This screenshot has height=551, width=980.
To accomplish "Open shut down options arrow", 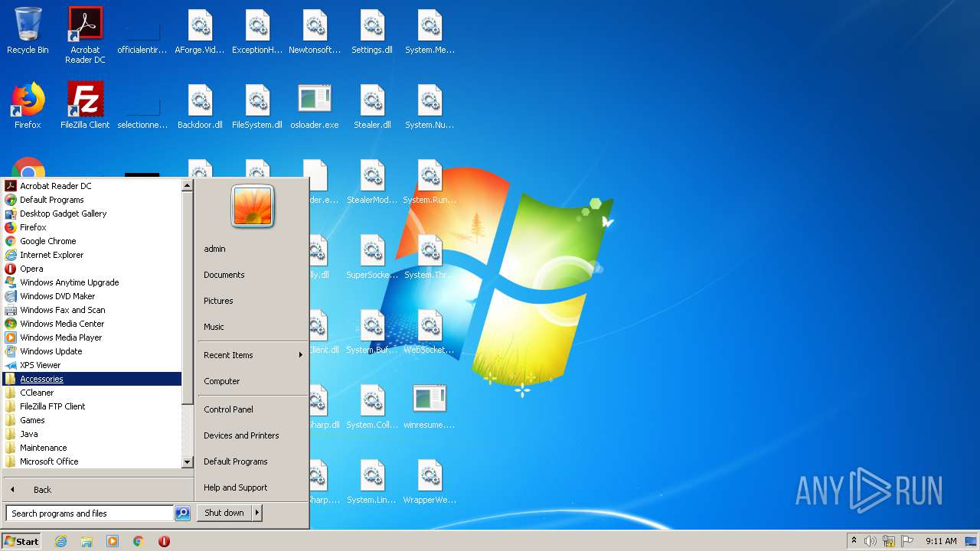I will coord(257,513).
